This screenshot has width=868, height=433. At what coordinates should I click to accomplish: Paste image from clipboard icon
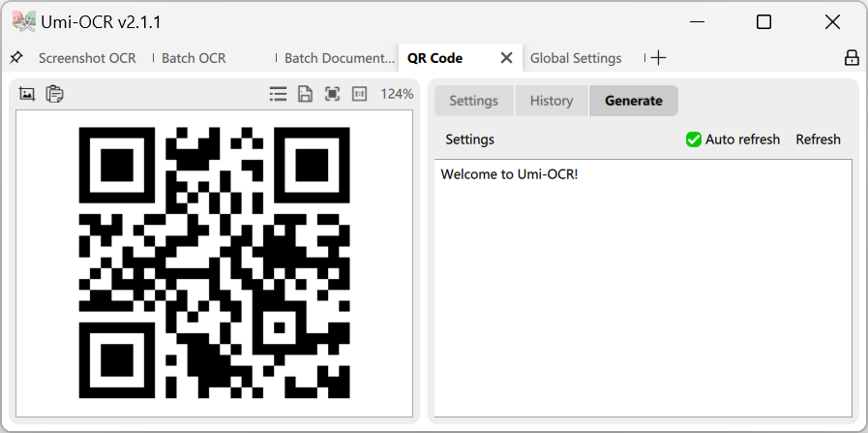(x=54, y=94)
